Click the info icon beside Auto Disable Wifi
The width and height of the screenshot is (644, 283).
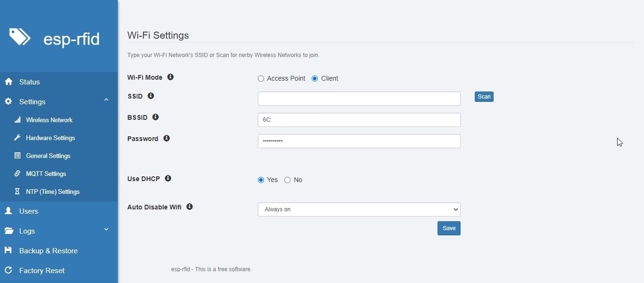tap(190, 207)
